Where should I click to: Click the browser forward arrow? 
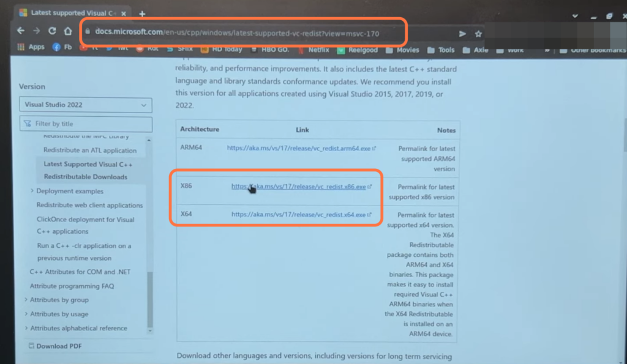coord(36,31)
